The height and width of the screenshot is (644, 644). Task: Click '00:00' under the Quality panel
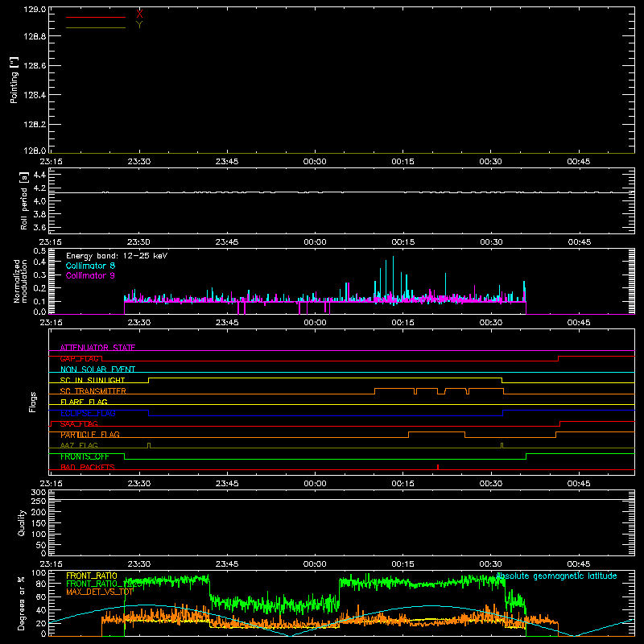coord(315,564)
